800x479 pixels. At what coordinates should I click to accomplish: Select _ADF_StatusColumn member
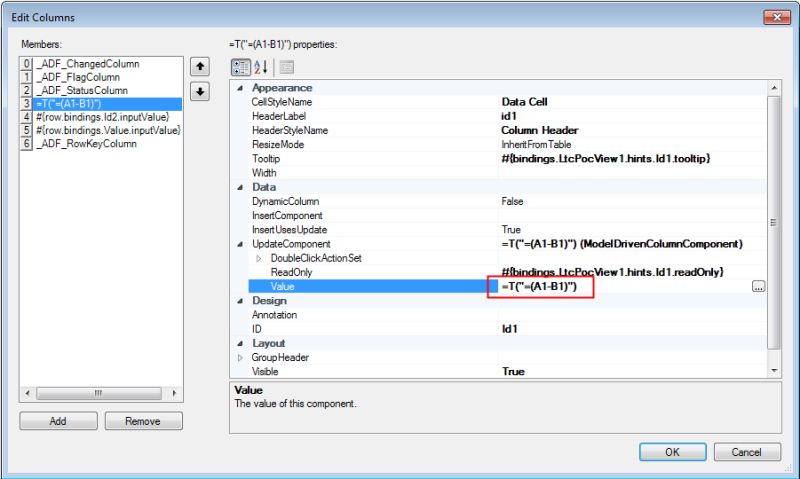point(82,90)
